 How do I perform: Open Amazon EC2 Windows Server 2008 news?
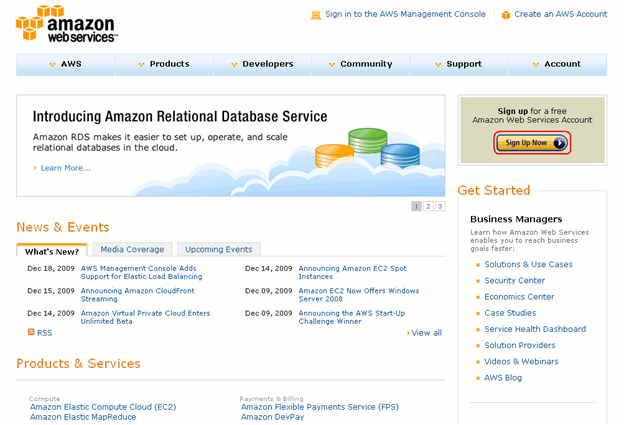[359, 295]
